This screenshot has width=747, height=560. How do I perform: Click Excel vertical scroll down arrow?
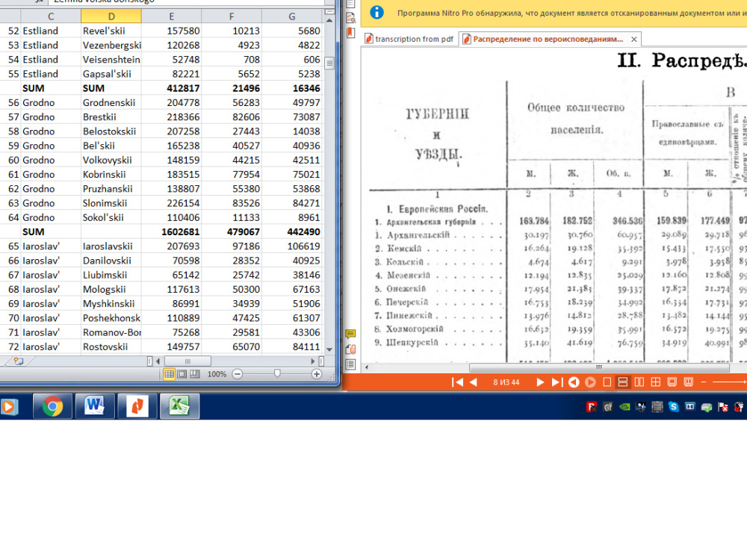click(329, 349)
